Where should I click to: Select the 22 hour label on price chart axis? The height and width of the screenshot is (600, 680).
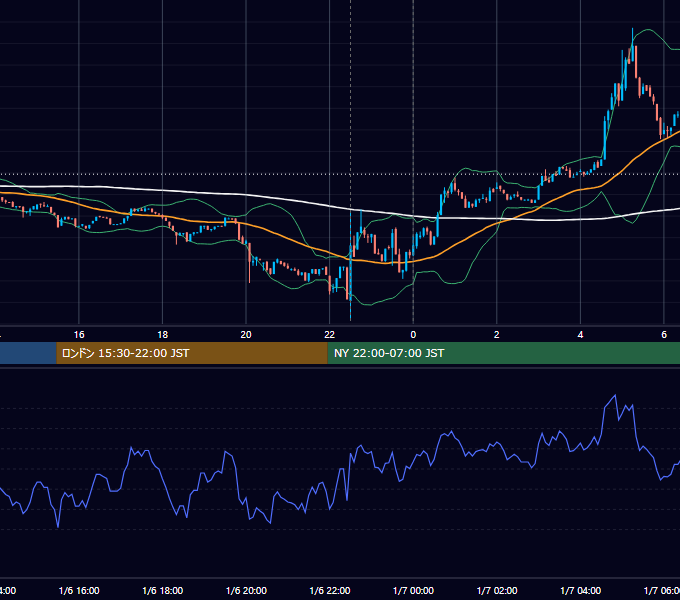click(x=330, y=335)
